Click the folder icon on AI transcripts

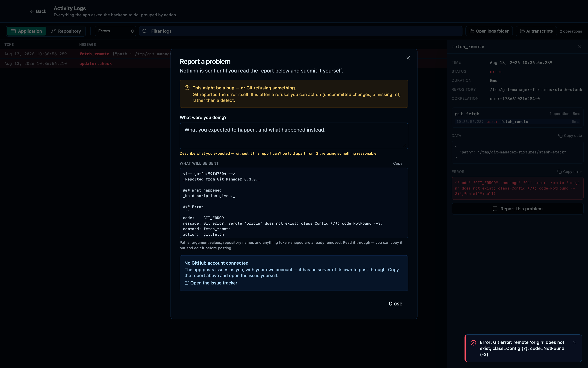(x=522, y=31)
